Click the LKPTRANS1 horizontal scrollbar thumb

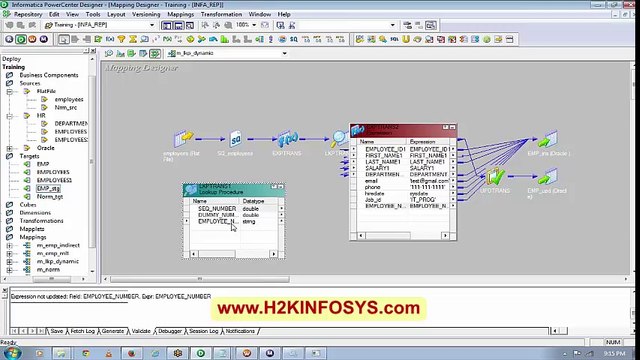[217, 254]
